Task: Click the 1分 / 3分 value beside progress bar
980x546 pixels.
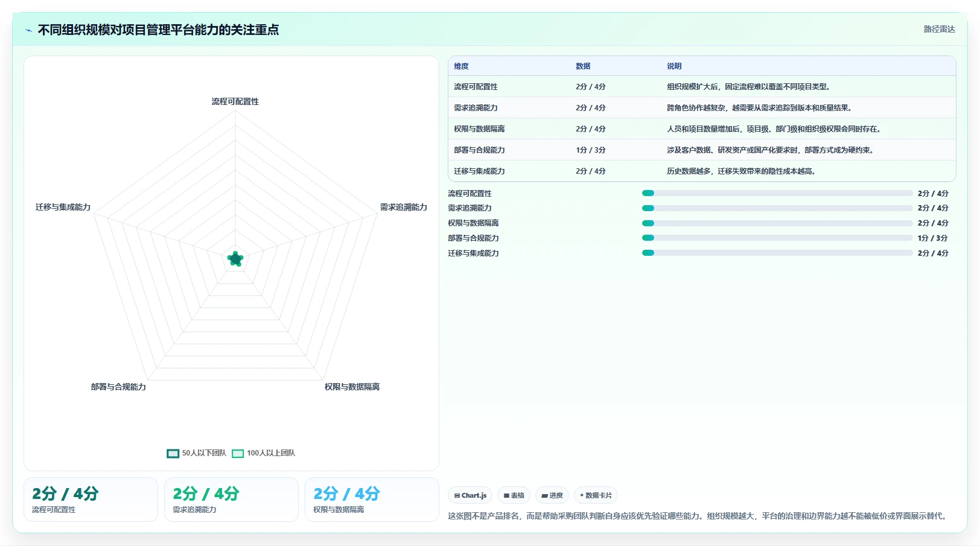Action: 932,238
